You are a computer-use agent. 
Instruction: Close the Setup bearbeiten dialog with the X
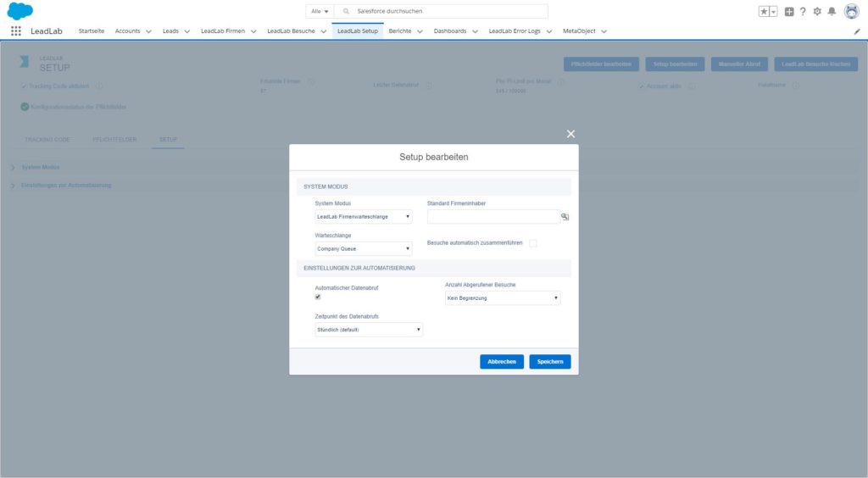570,134
